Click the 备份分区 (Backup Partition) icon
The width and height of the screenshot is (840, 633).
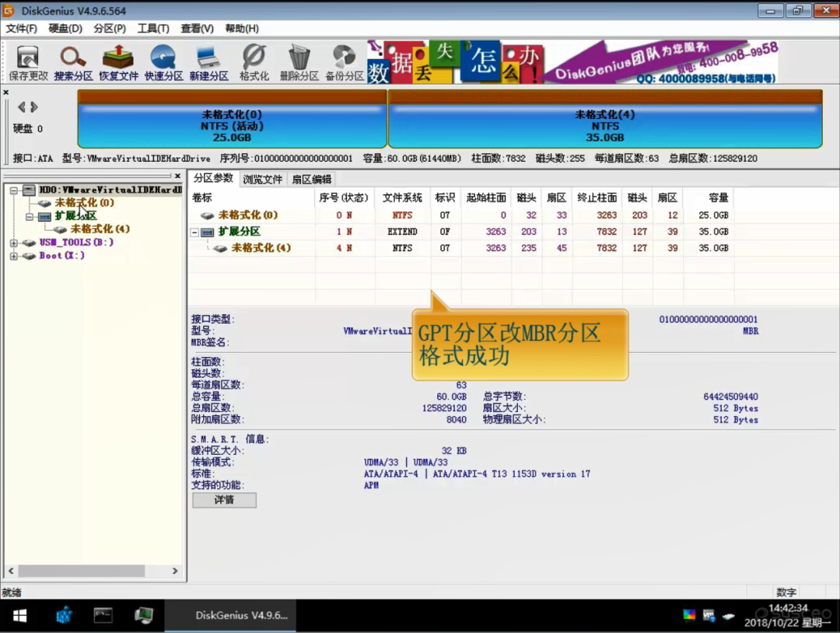click(344, 61)
